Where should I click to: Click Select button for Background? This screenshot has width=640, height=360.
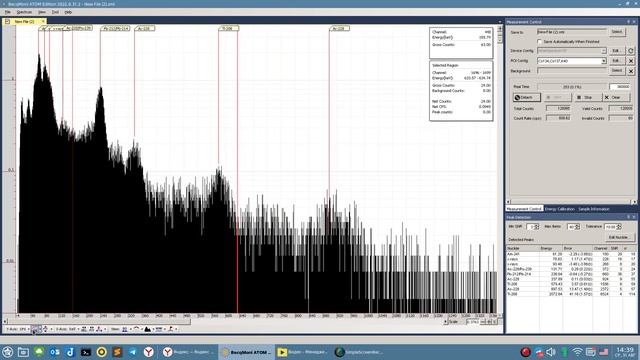click(x=617, y=71)
